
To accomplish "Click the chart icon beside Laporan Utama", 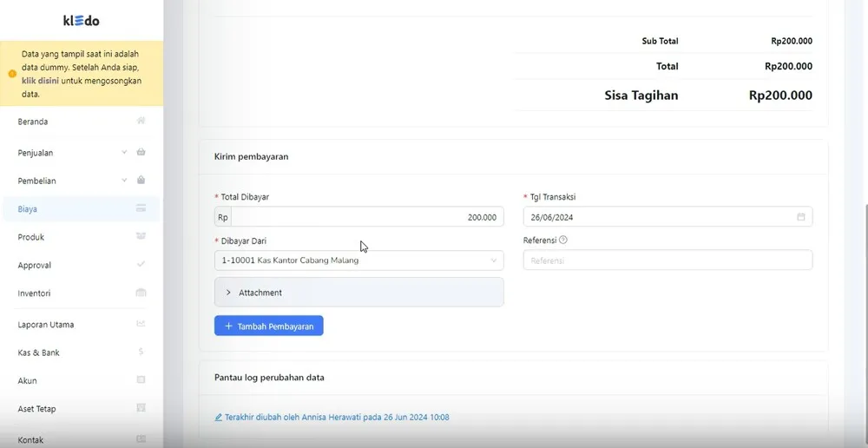I will [x=141, y=324].
